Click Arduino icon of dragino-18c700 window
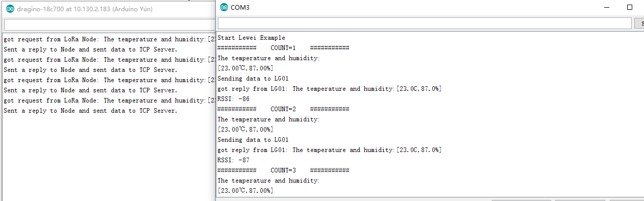This screenshot has height=201, width=644. [x=10, y=9]
